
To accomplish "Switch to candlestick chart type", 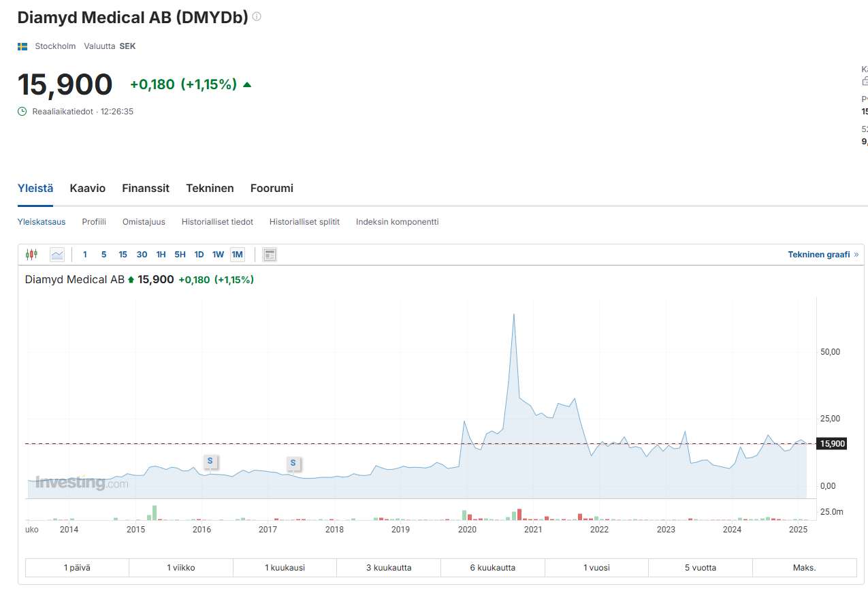I will coord(31,255).
